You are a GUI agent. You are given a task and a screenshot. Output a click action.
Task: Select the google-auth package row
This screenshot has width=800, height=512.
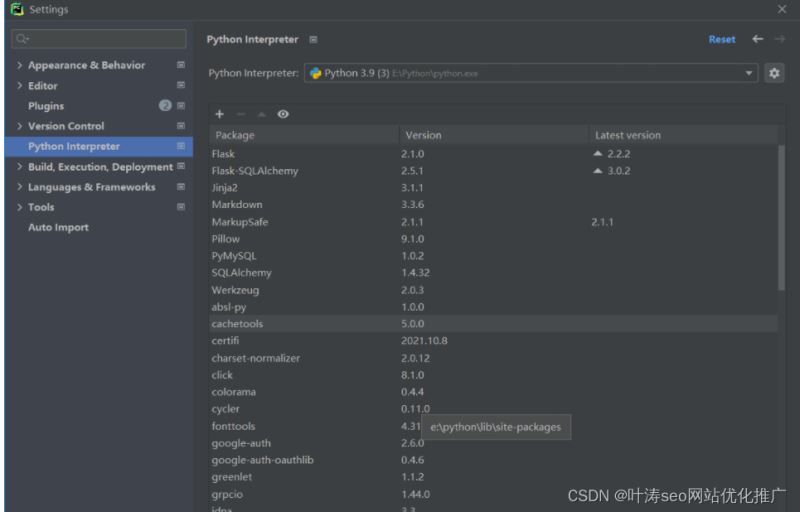point(493,443)
